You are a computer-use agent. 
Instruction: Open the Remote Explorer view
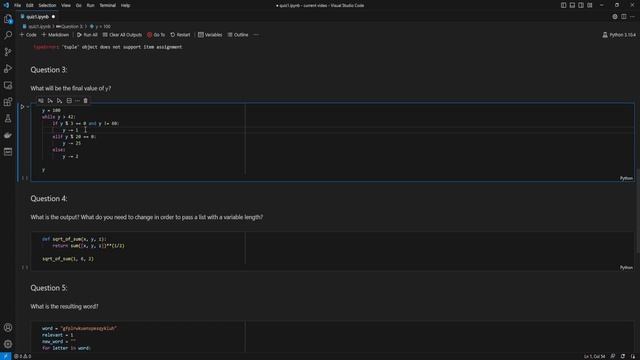[8, 85]
